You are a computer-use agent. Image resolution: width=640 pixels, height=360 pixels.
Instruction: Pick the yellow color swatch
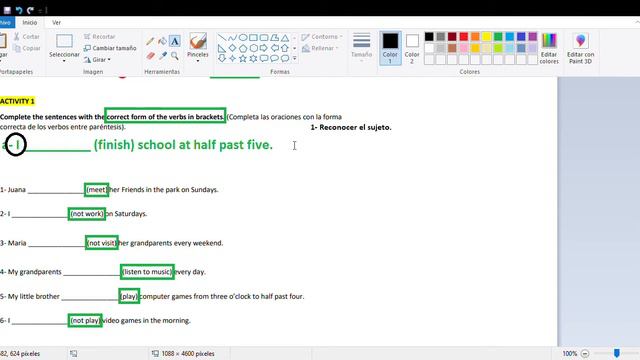tap(487, 37)
